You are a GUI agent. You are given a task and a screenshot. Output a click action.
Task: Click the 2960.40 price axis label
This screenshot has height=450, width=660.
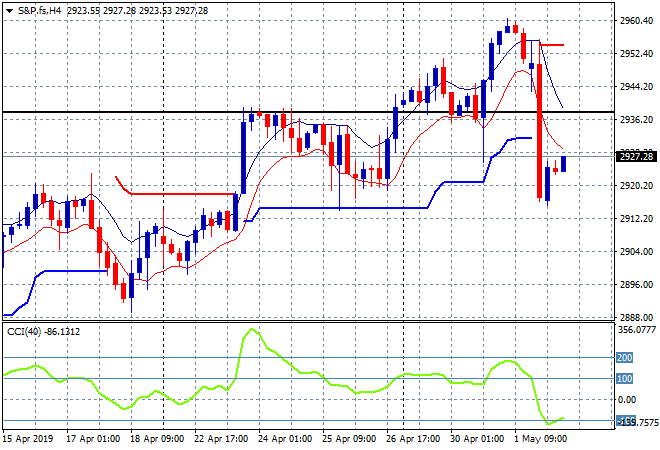point(636,20)
